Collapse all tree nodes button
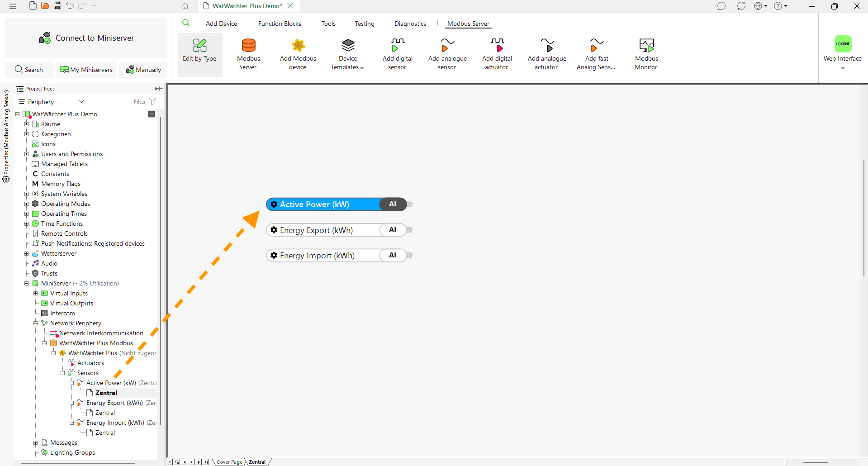 (152, 114)
